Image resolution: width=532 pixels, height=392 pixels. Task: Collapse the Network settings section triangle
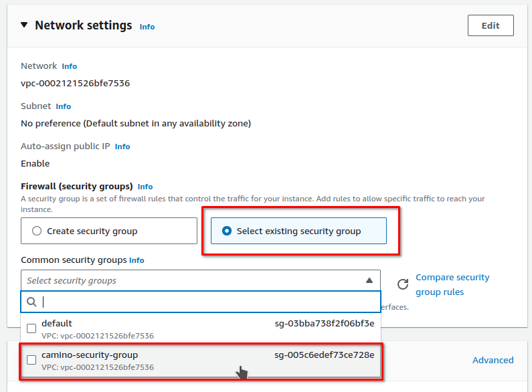pos(25,25)
